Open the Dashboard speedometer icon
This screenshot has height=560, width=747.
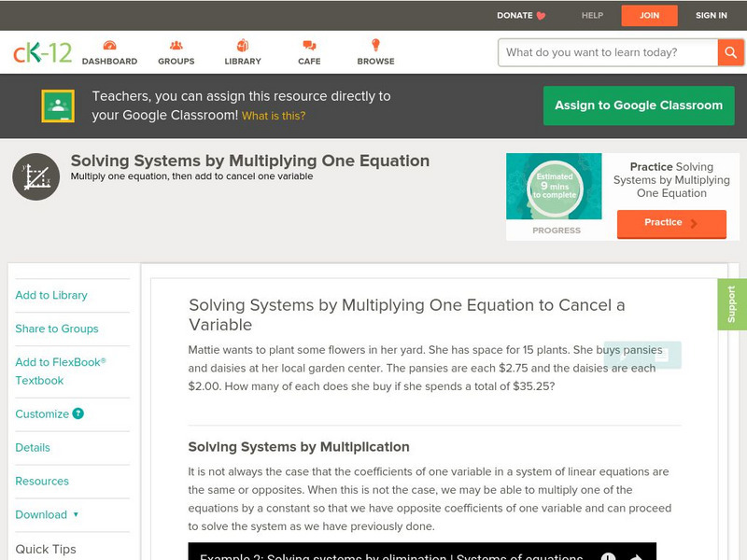point(109,45)
